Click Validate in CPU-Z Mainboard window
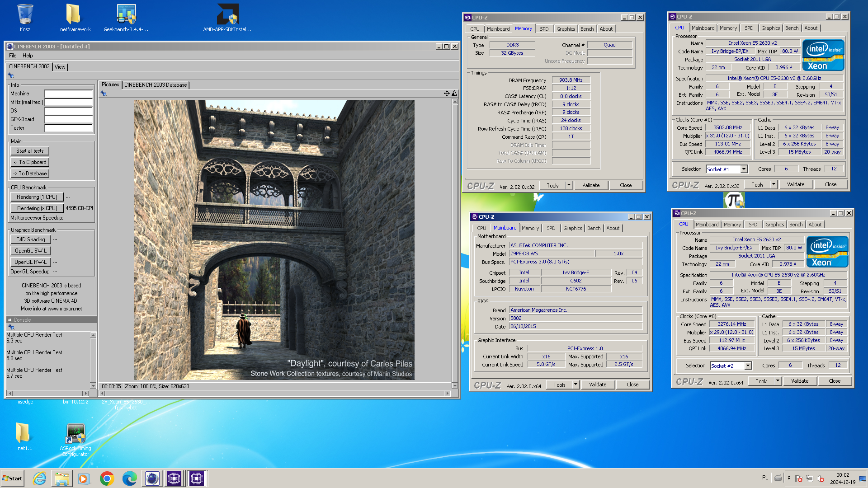The image size is (868, 488). [598, 385]
